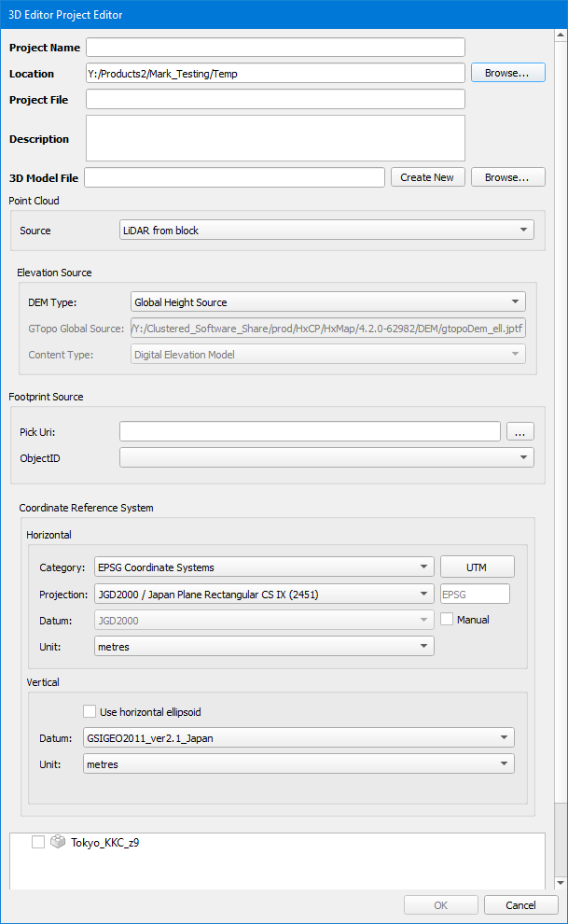Open the Category coordinate systems dropdown
Screen dimensions: 568x924
click(x=263, y=567)
